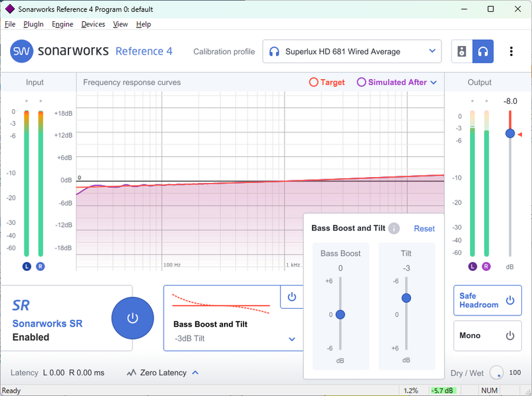Click the purple app icon in title bar

click(x=10, y=9)
